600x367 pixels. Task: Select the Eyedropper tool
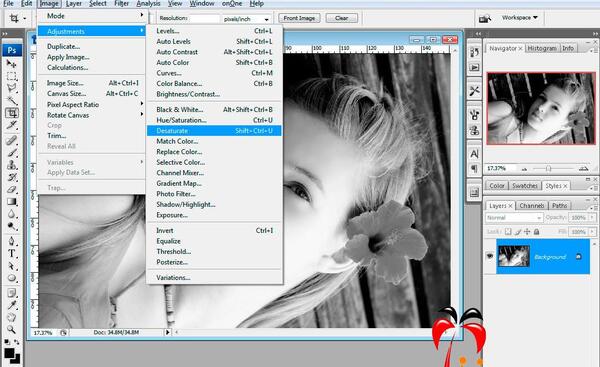coord(11,305)
